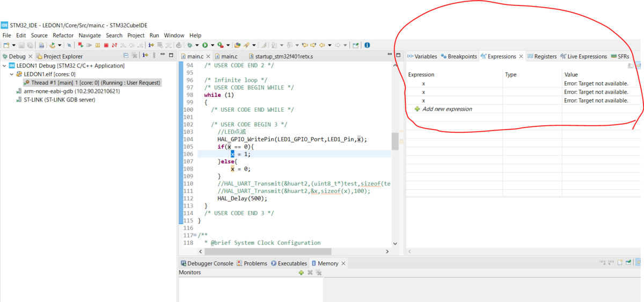The height and width of the screenshot is (302, 644).
Task: Close the Expressions tab
Action: (x=521, y=56)
